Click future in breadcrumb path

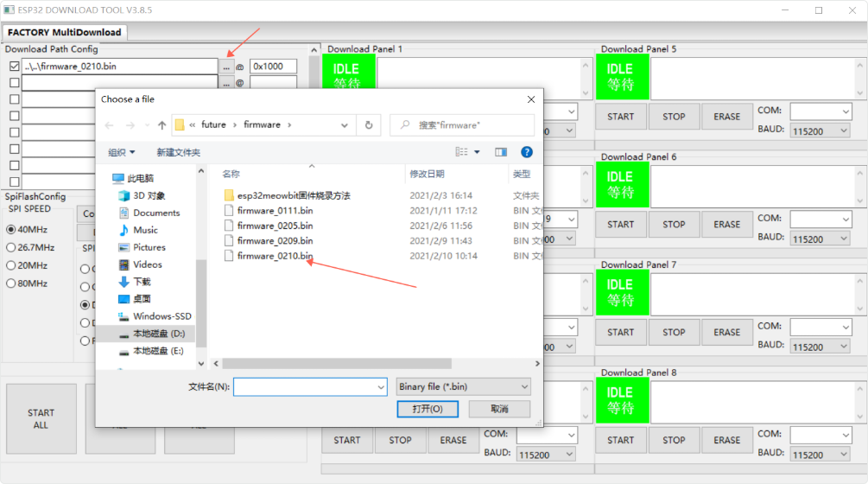[x=213, y=124]
